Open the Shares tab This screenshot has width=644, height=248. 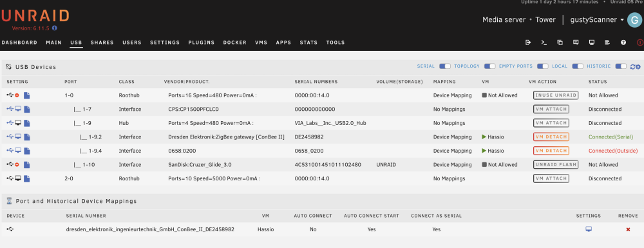click(102, 43)
